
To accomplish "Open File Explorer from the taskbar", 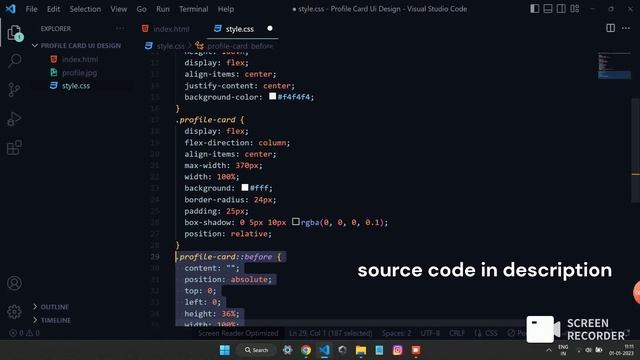I will pos(361,350).
